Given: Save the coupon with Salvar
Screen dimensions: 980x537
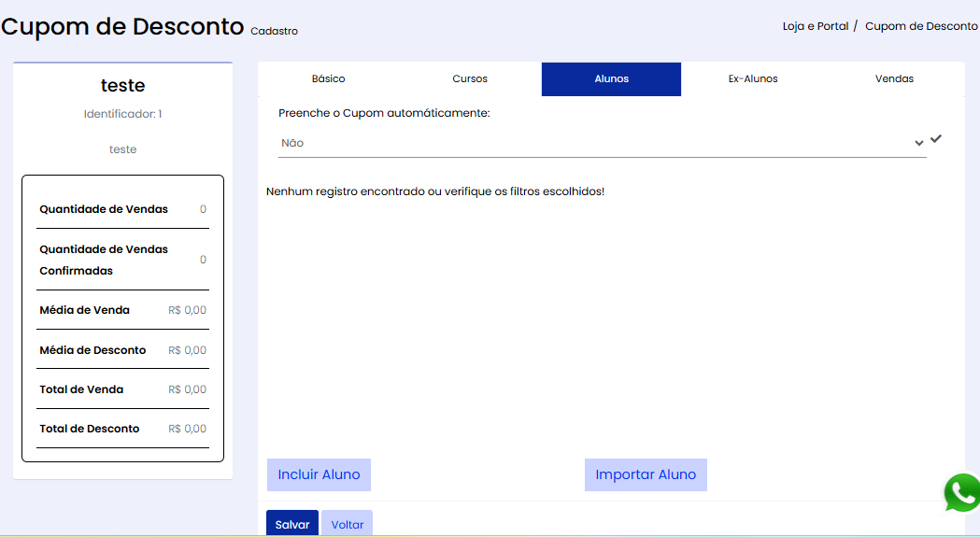Looking at the screenshot, I should 292,525.
